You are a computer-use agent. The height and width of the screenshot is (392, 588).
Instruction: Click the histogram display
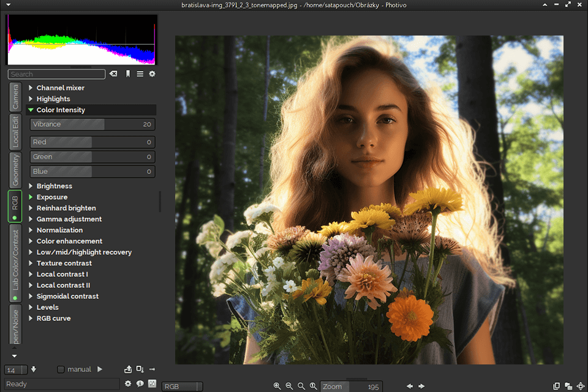click(81, 39)
